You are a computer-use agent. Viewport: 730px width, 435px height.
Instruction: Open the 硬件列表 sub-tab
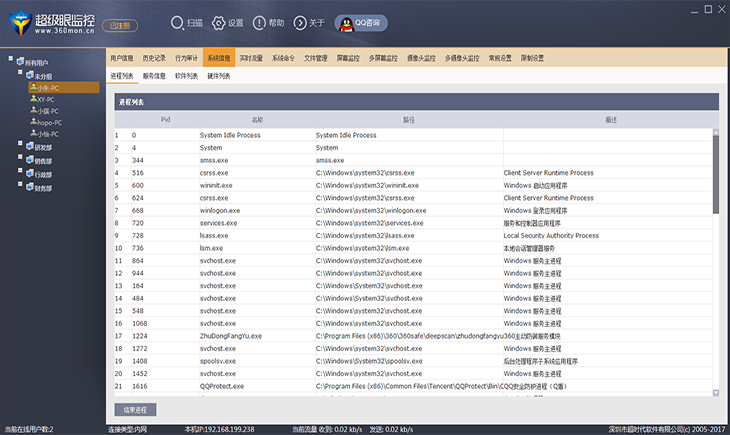pyautogui.click(x=218, y=76)
